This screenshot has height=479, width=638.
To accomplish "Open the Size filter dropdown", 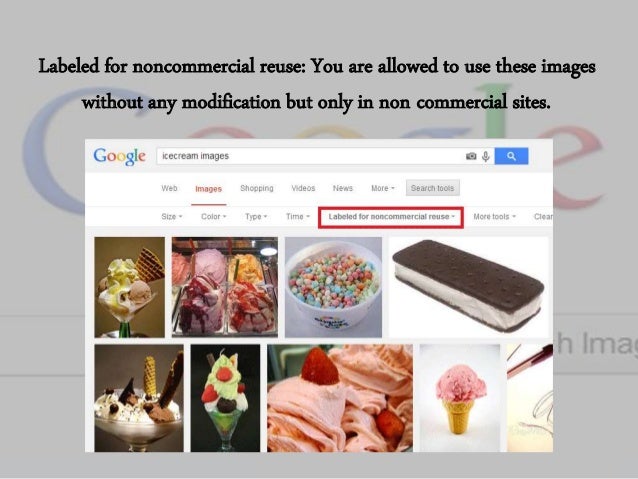I will [172, 217].
